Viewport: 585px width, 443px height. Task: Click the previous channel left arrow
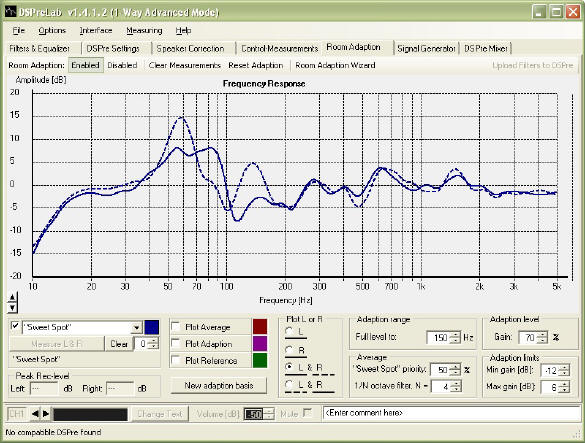[x=35, y=414]
